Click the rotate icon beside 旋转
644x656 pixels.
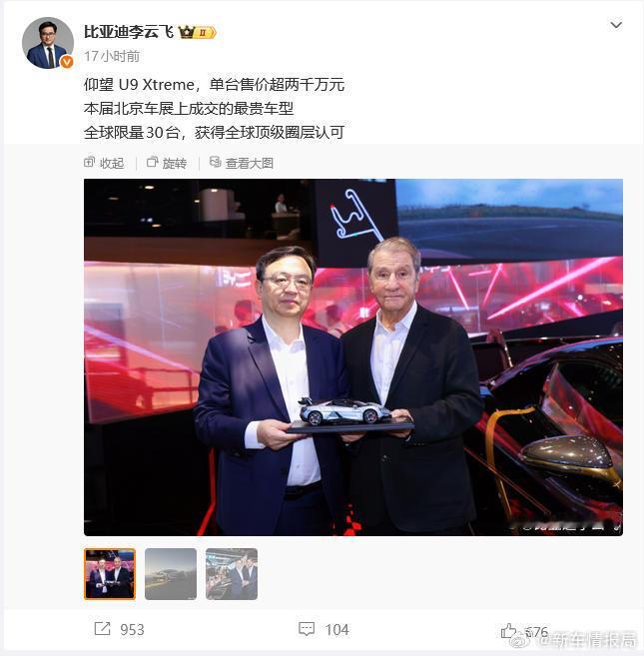coord(153,162)
